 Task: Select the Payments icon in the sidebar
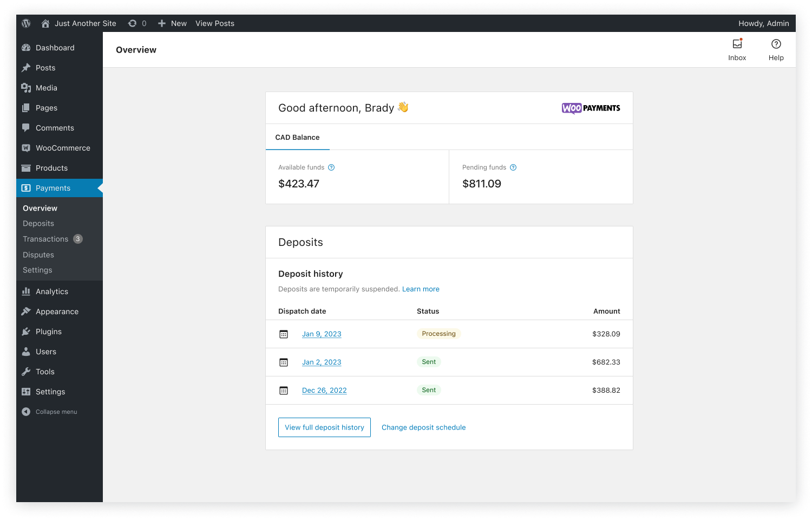click(x=27, y=188)
